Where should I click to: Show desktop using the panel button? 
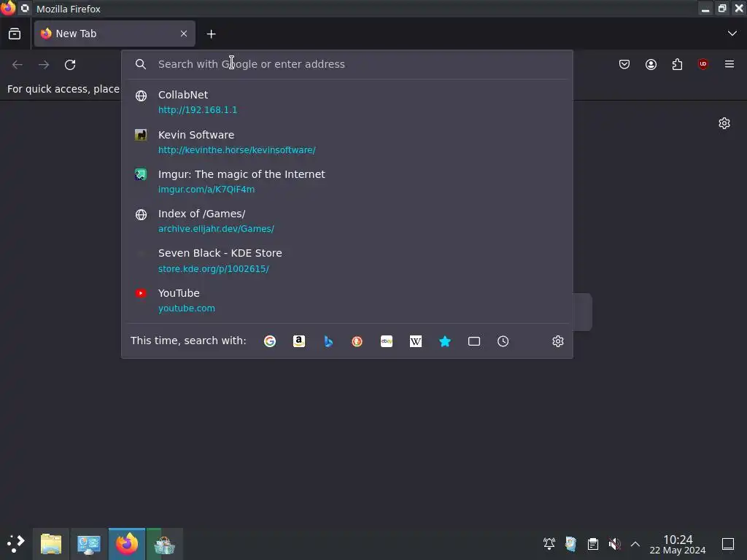(x=728, y=543)
